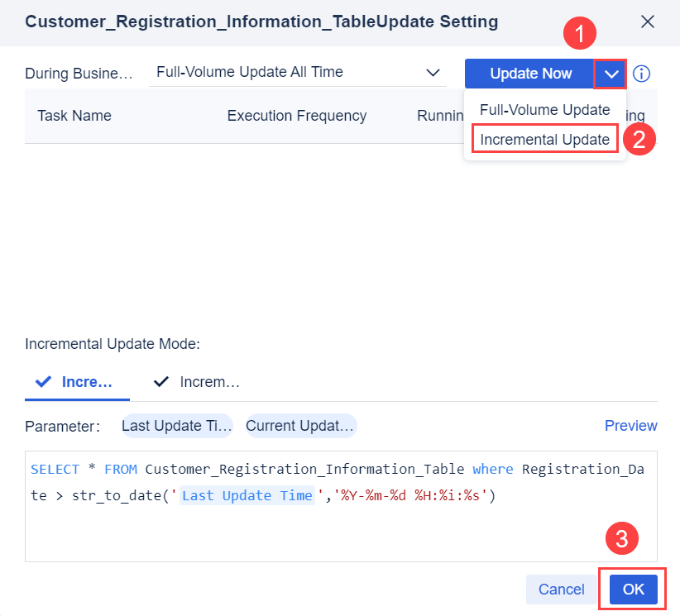680x616 pixels.
Task: Close the TableUpdate Setting dialog
Action: point(649,21)
